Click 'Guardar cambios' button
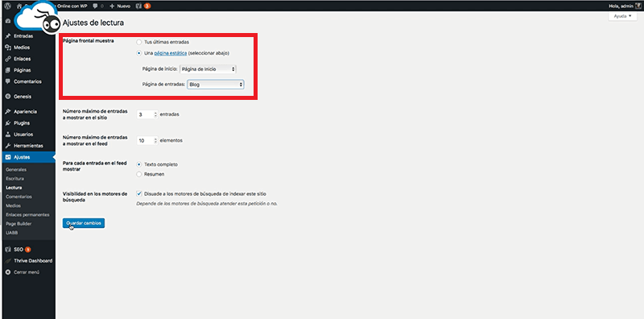 click(84, 223)
